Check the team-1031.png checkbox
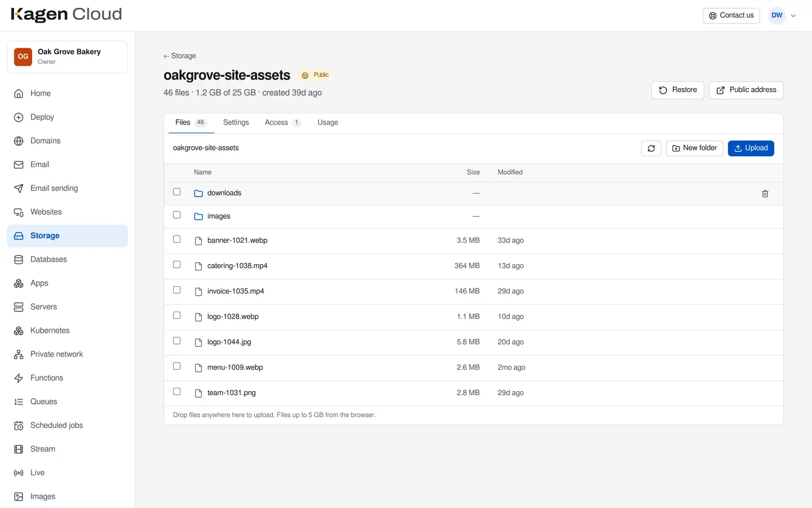This screenshot has width=812, height=508. [176, 392]
